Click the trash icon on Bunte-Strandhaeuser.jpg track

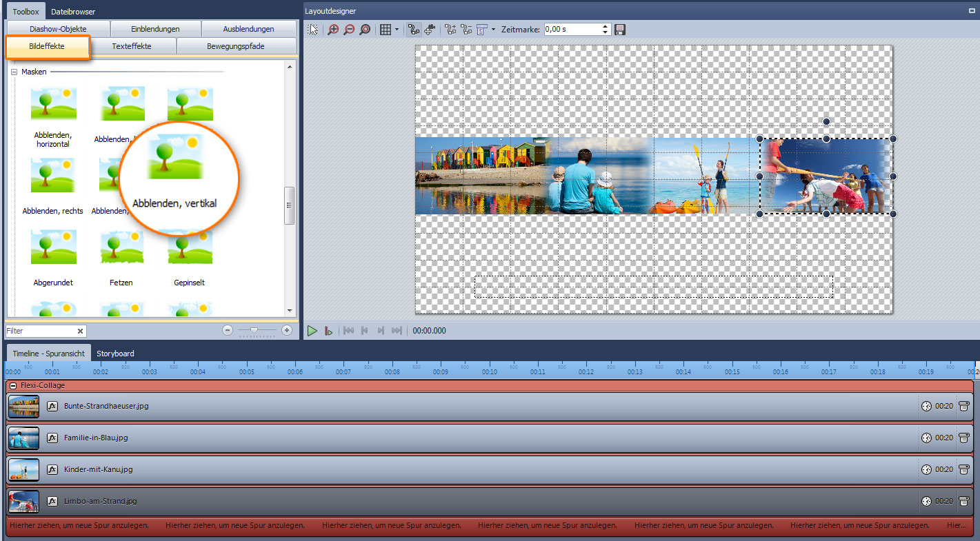pos(963,406)
